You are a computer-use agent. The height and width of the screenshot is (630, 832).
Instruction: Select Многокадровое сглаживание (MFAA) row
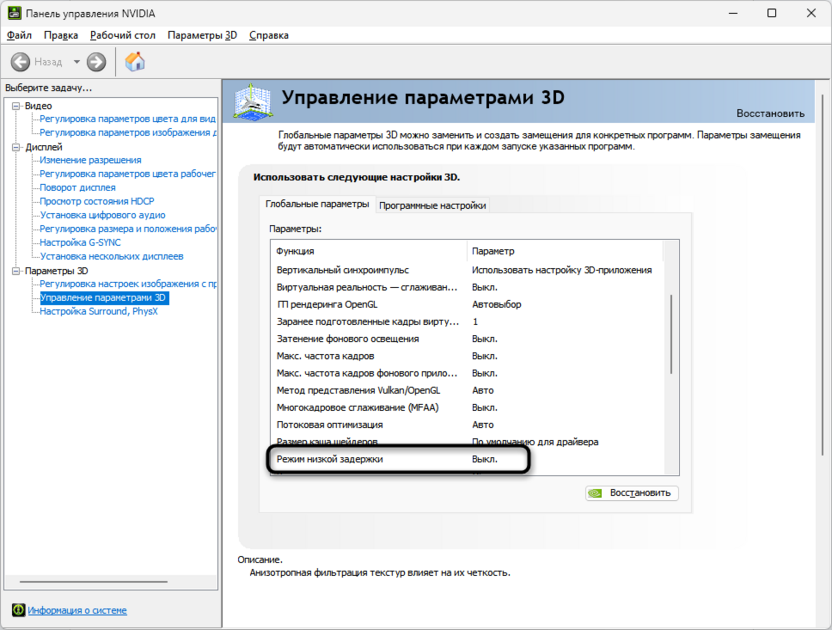[467, 408]
